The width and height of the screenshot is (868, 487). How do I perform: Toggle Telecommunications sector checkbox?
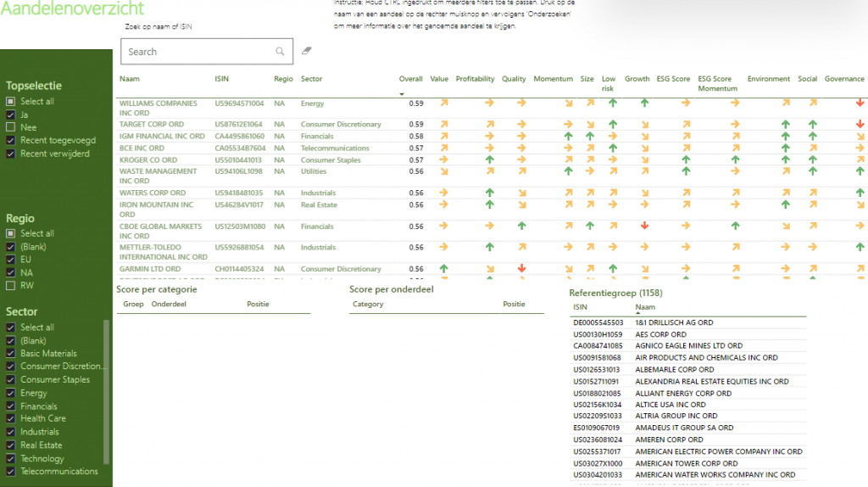coord(10,472)
